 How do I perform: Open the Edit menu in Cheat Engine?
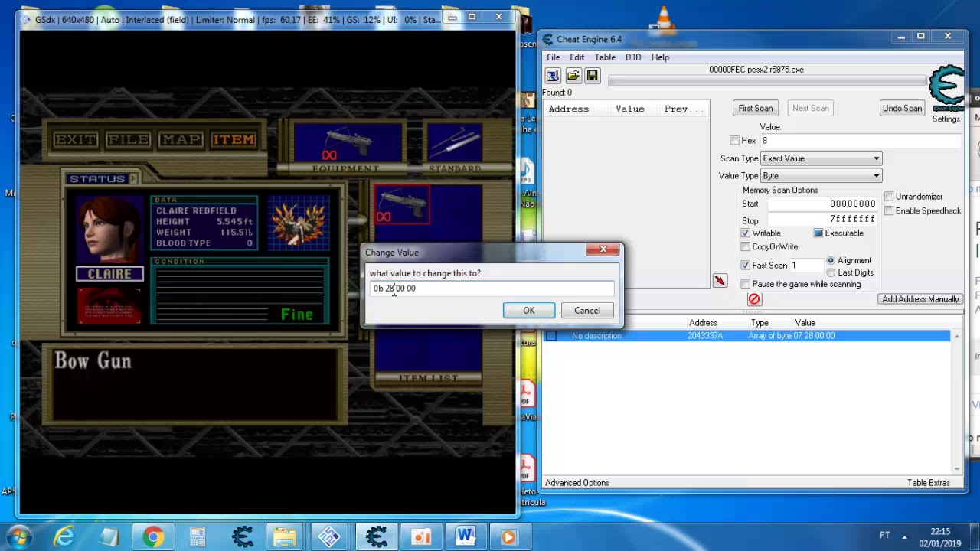(x=577, y=57)
